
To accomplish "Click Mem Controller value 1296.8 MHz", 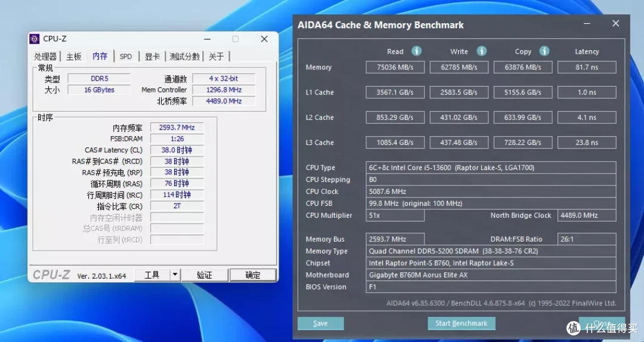I will (224, 90).
